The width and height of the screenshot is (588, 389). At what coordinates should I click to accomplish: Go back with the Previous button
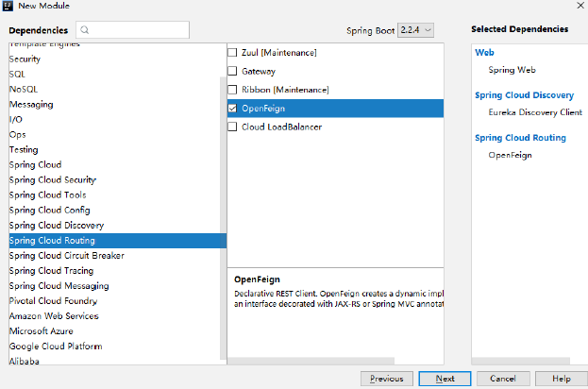387,378
